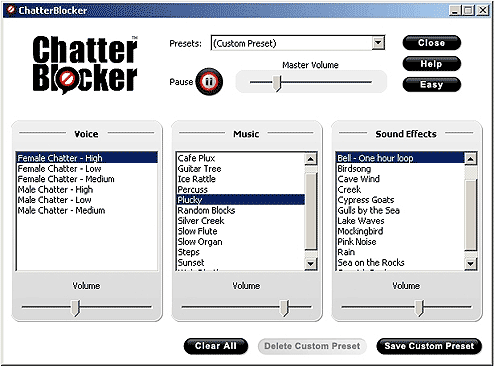This screenshot has width=495, height=366.
Task: Select Slow Flute music
Action: 240,231
